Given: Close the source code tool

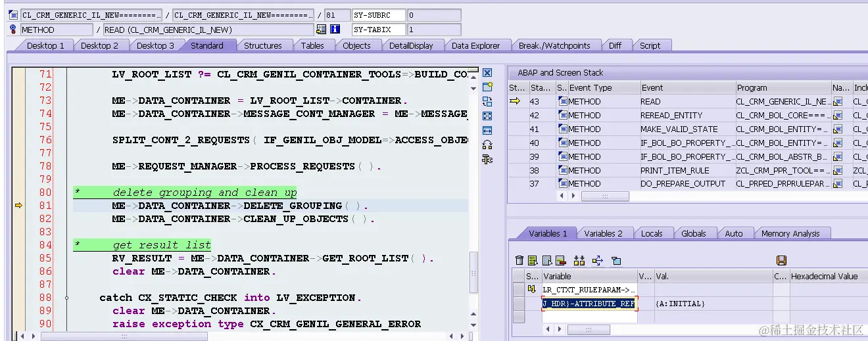Looking at the screenshot, I should coord(487,73).
